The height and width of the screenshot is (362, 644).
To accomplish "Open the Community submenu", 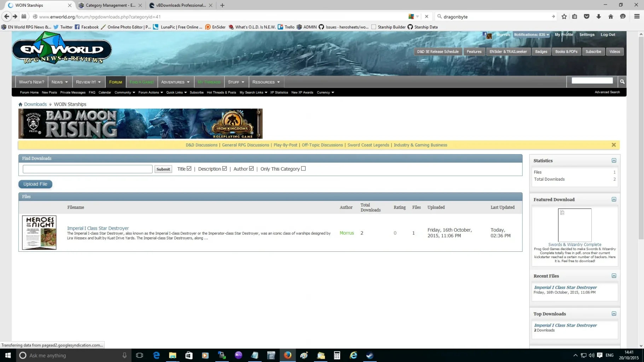I will (x=125, y=93).
